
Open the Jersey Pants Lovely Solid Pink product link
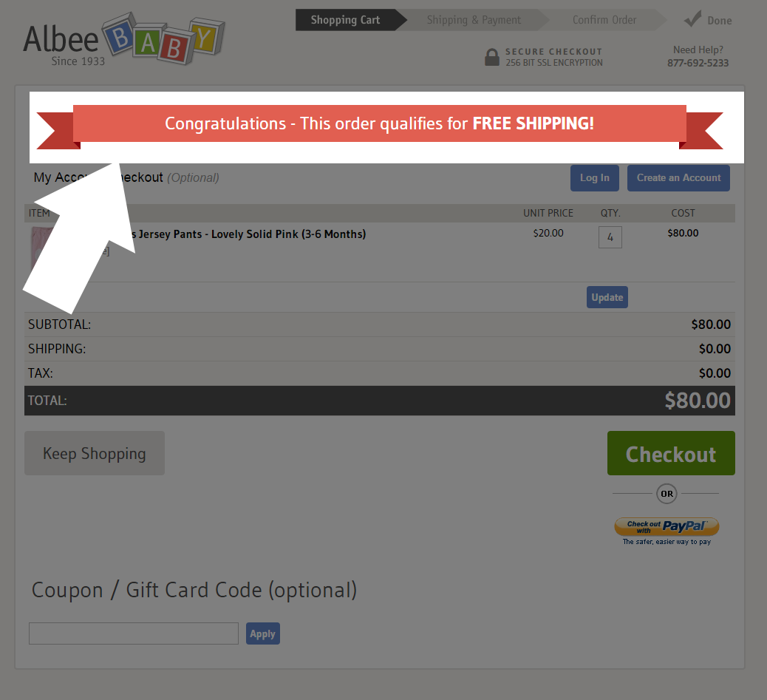248,234
